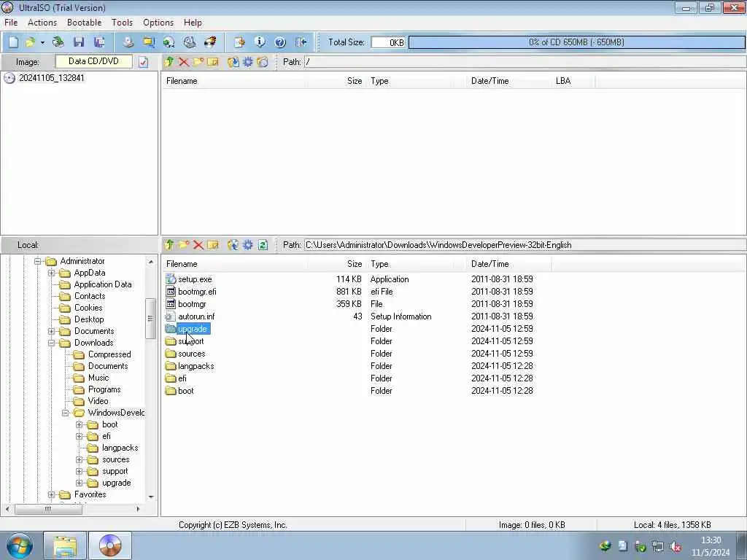The image size is (747, 560).
Task: Create new folder in the image pane toolbar
Action: [198, 62]
